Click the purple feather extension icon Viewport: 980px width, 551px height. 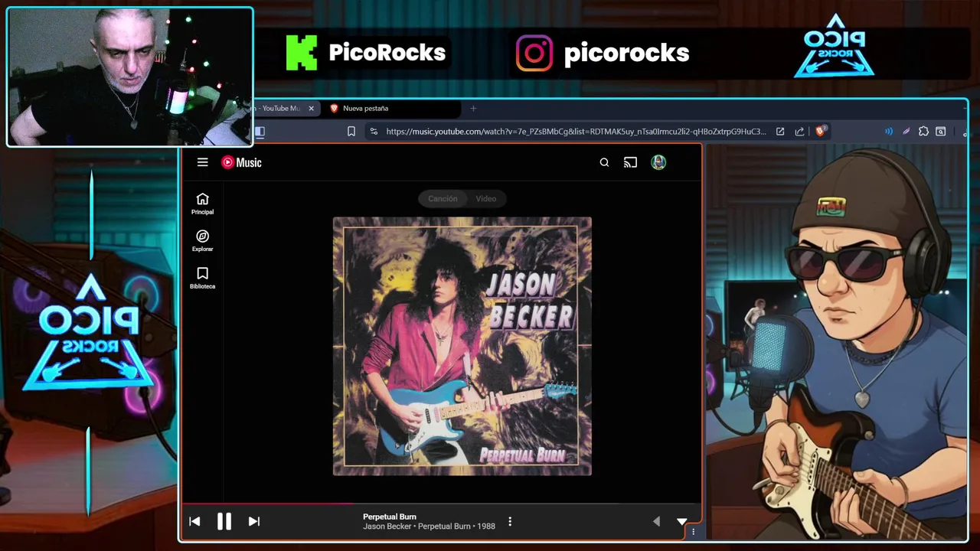coord(906,132)
